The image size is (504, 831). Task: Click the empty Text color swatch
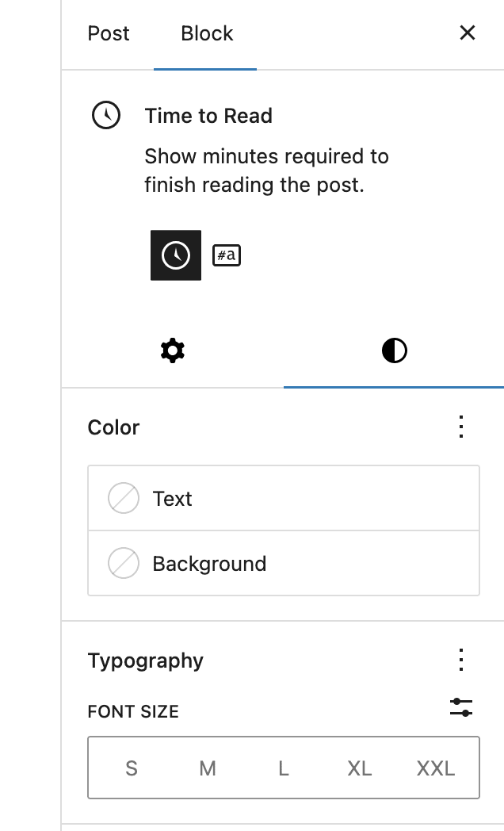coord(124,499)
